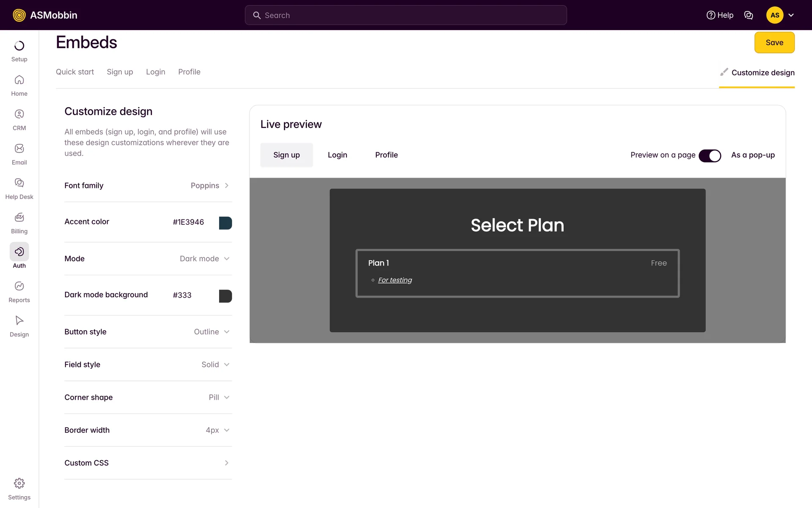
Task: Open Settings gear in sidebar
Action: [x=19, y=483]
